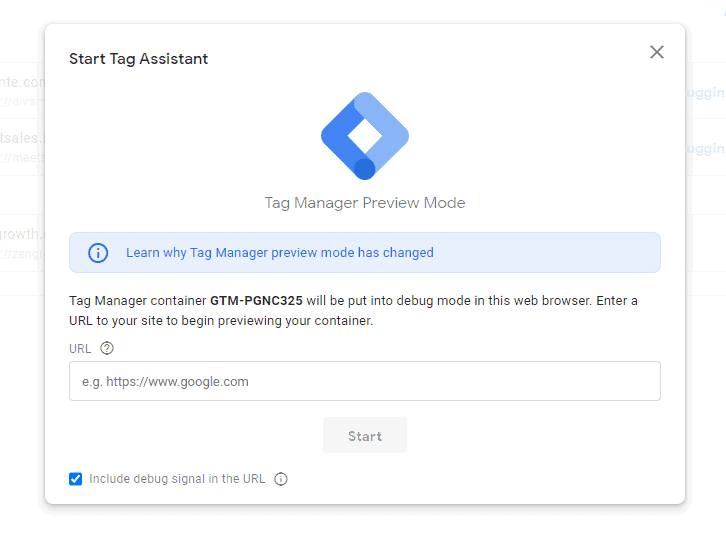726x536 pixels.
Task: Close the Start Tag Assistant dialog
Action: tap(656, 52)
